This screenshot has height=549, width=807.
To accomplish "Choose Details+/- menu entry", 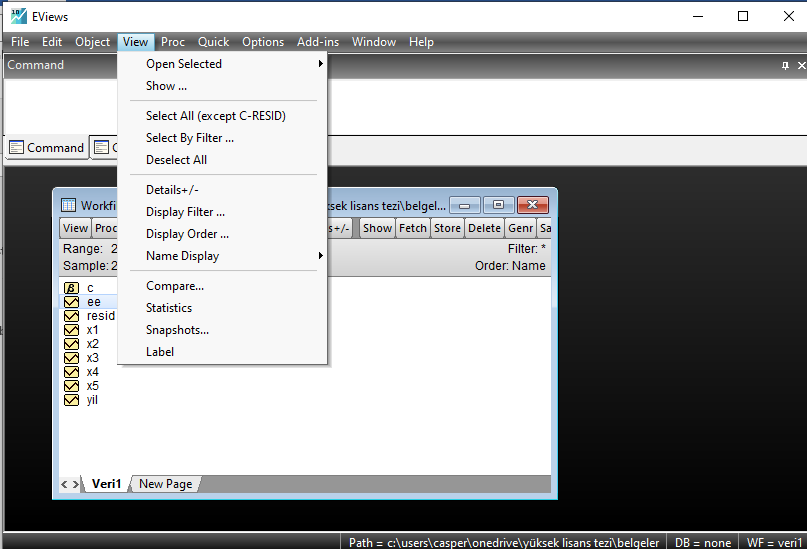I will coord(222,190).
